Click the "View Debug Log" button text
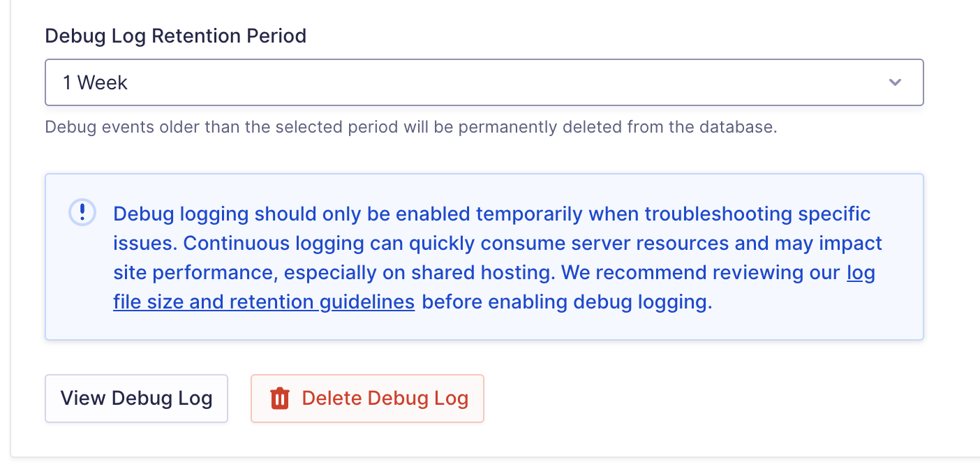 click(136, 399)
